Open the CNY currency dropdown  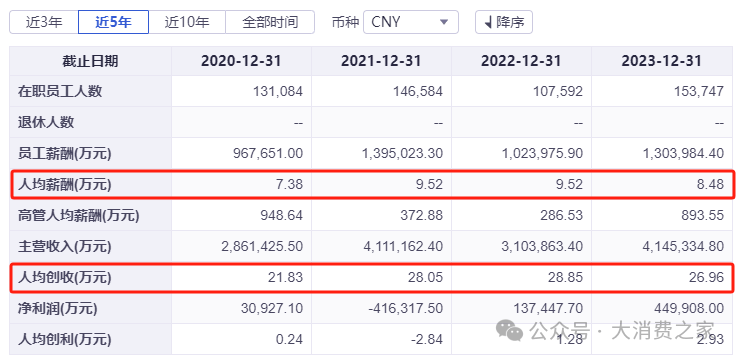[x=411, y=22]
